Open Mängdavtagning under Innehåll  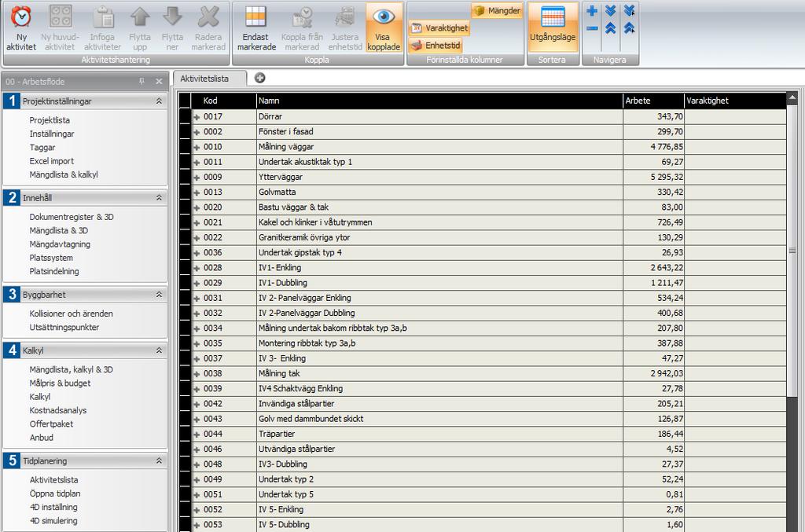click(x=60, y=244)
